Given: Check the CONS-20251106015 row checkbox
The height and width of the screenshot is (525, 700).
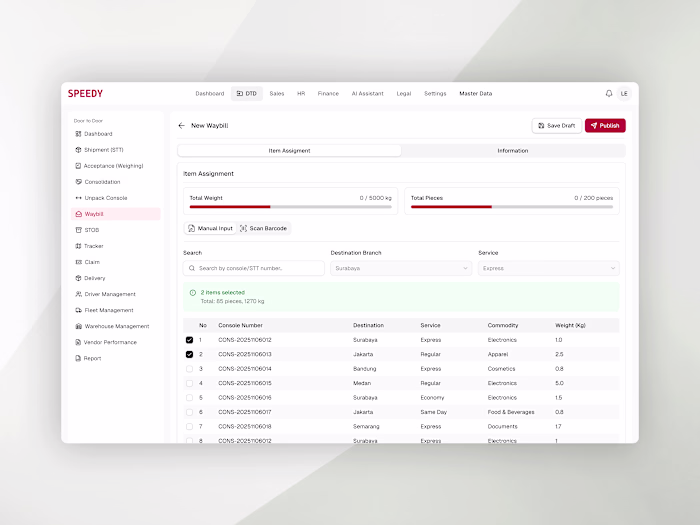Looking at the screenshot, I should 189,383.
